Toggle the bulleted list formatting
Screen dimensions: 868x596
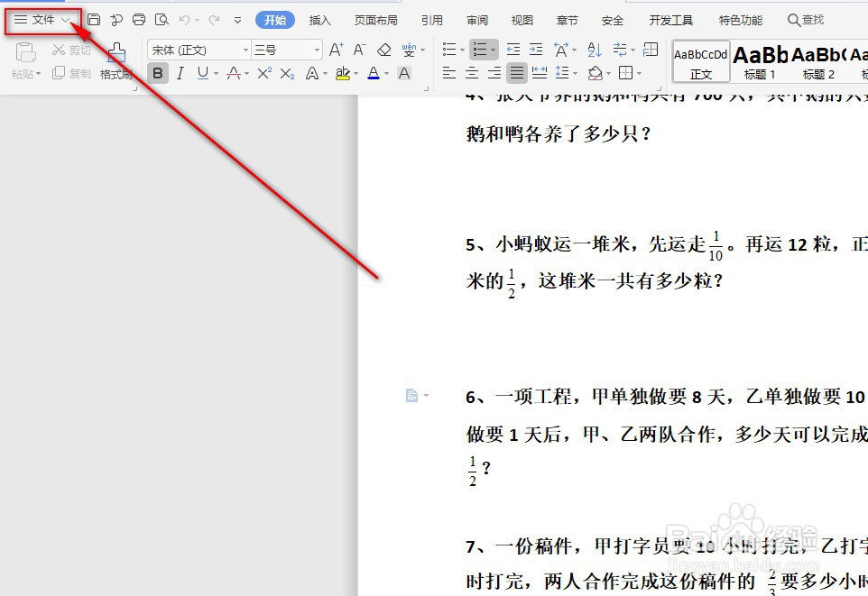pyautogui.click(x=448, y=49)
